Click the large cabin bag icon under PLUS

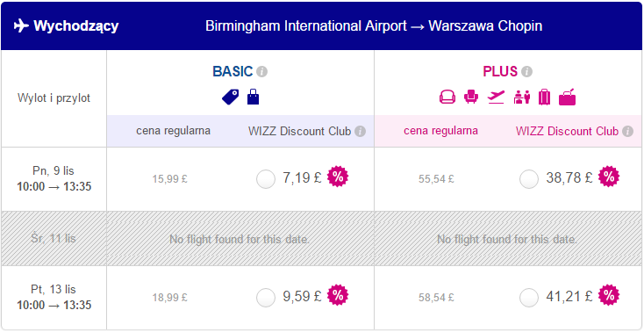click(567, 97)
